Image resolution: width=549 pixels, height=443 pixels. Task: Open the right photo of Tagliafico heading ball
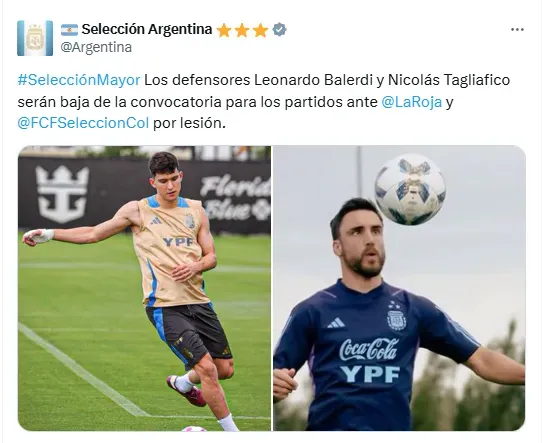(399, 288)
